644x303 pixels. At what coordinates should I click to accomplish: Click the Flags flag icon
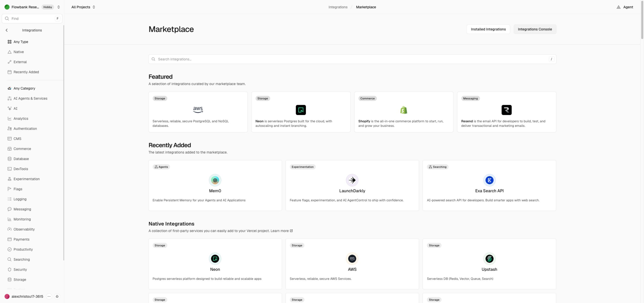click(x=9, y=189)
